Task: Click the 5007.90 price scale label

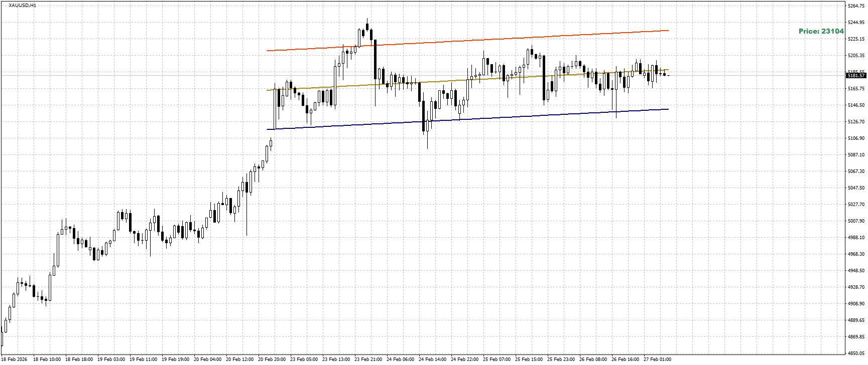Action: [856, 221]
